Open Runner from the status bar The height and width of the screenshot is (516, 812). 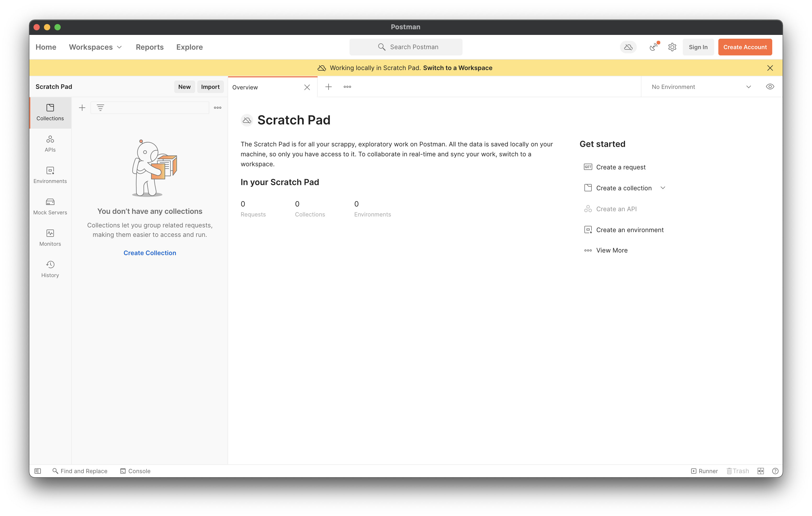(x=704, y=471)
